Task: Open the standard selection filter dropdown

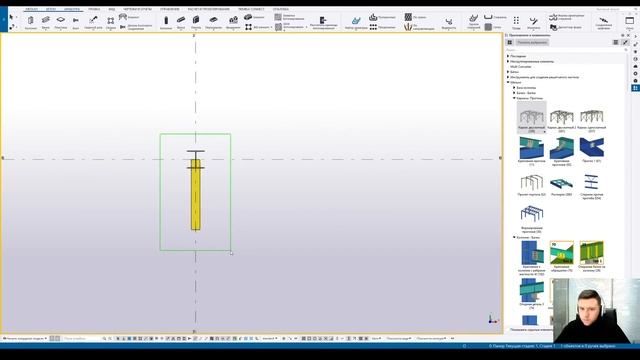Action: (269, 338)
